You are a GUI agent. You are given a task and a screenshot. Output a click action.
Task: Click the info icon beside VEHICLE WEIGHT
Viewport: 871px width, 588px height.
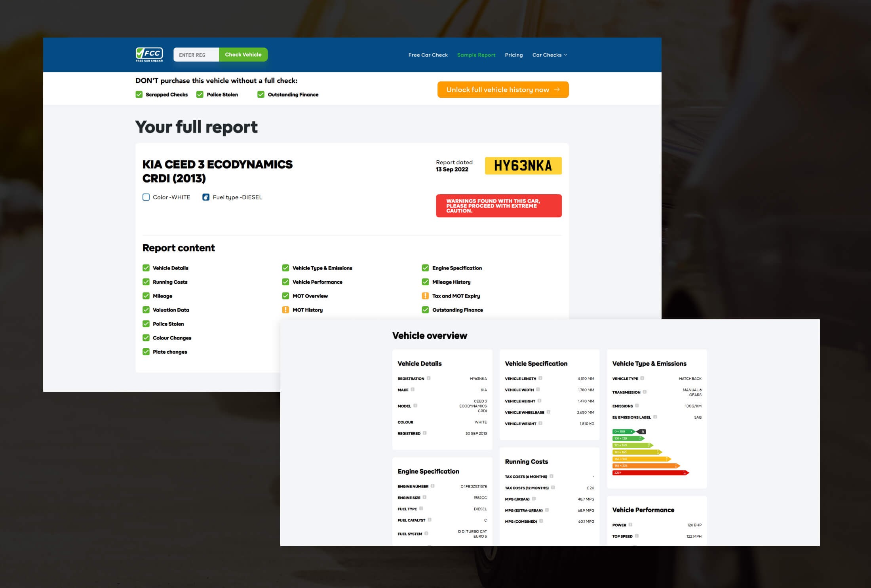[x=540, y=423]
